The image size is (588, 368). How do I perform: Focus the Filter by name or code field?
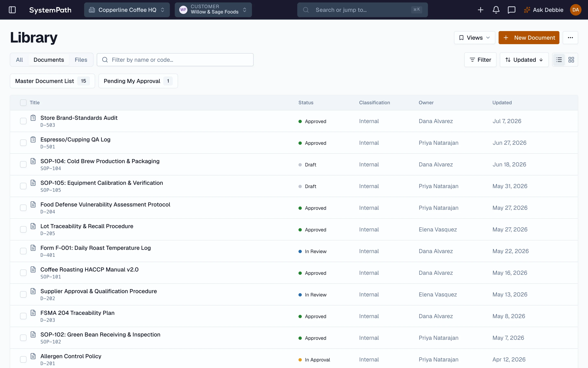pos(175,60)
